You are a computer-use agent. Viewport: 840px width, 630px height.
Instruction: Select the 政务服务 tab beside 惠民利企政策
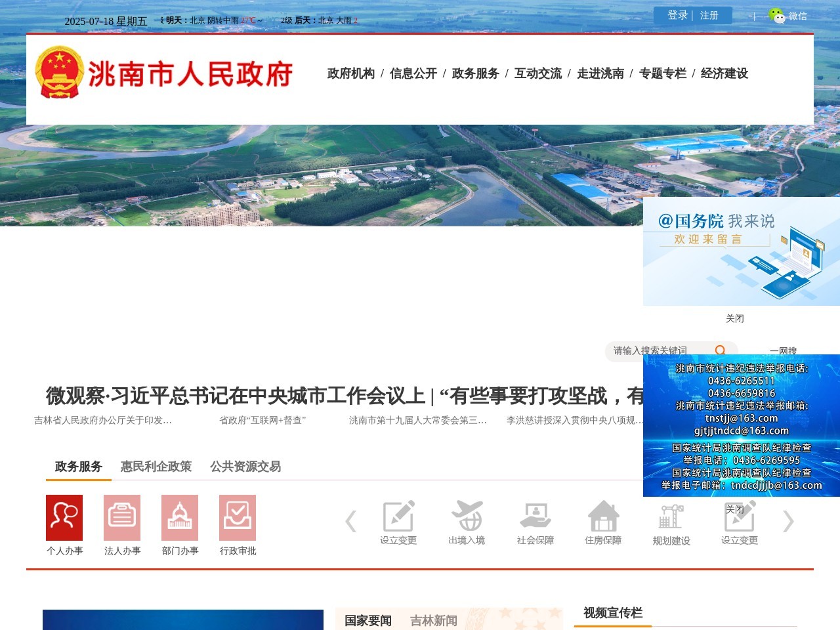79,467
